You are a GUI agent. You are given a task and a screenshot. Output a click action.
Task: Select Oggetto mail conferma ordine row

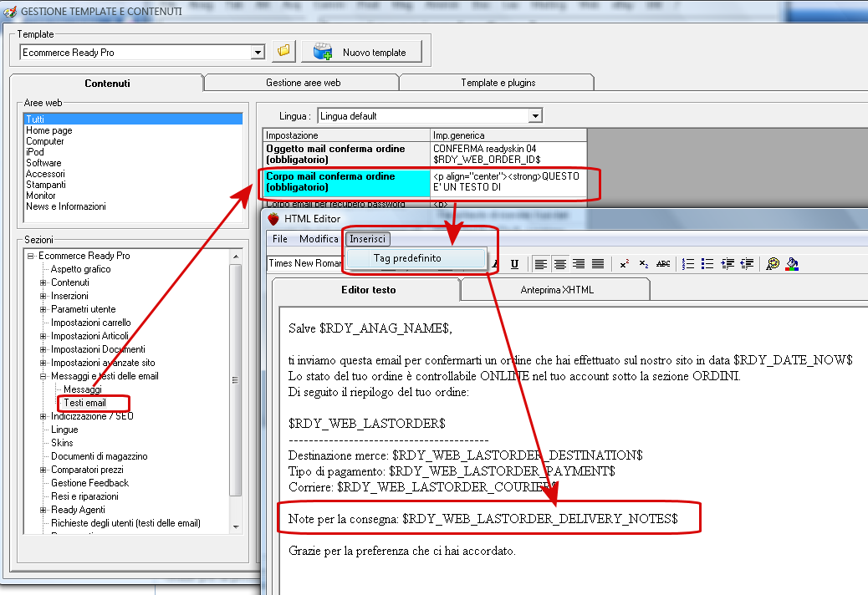(425, 155)
